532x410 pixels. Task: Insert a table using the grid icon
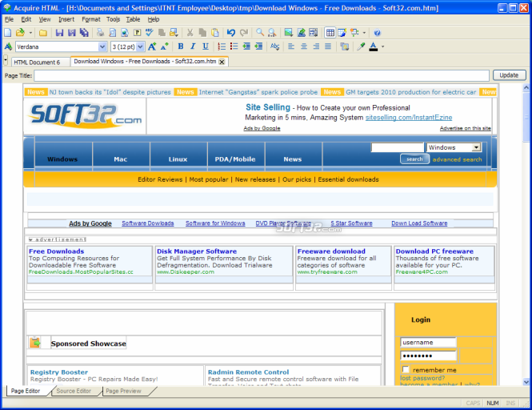[330, 33]
